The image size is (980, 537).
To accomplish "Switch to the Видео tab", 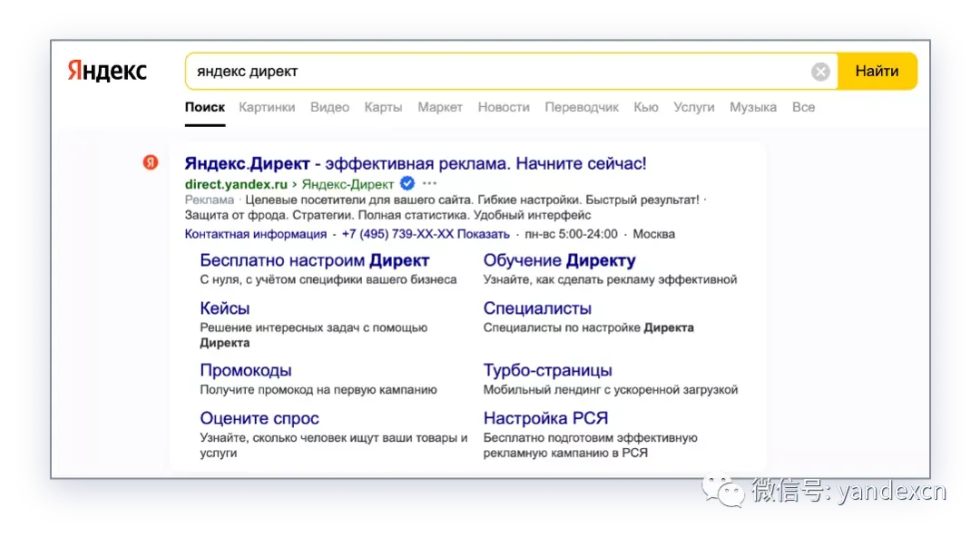I will [x=329, y=107].
